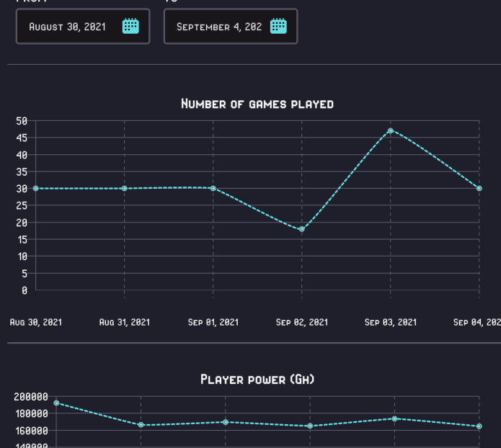Click the 200000 value on power y-axis
501x448 pixels.
[x=31, y=397]
